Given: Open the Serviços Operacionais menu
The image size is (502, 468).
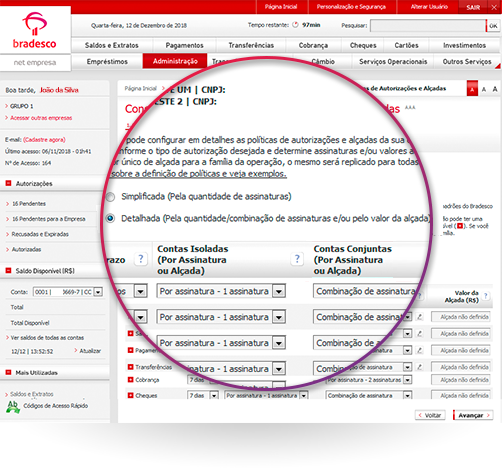Looking at the screenshot, I should [393, 61].
